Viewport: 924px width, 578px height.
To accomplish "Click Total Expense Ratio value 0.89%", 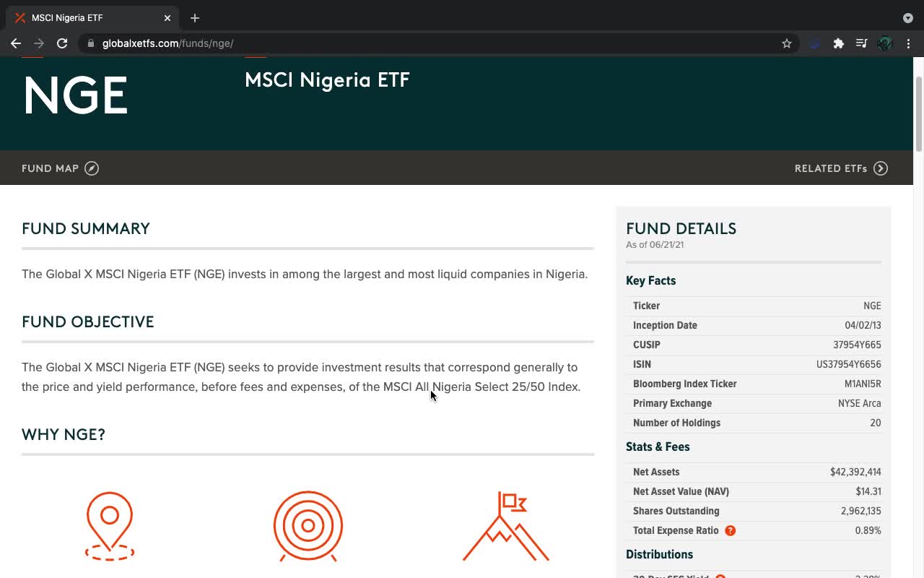I will 868,530.
